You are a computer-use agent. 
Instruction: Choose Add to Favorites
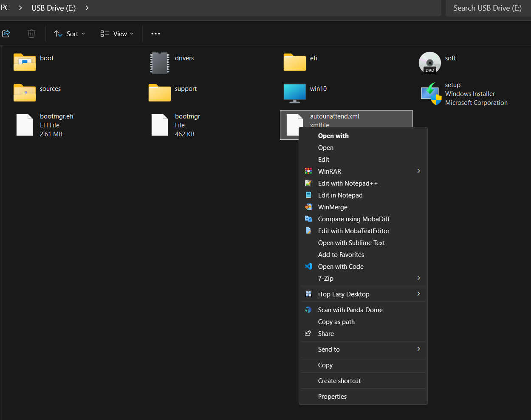point(363,255)
